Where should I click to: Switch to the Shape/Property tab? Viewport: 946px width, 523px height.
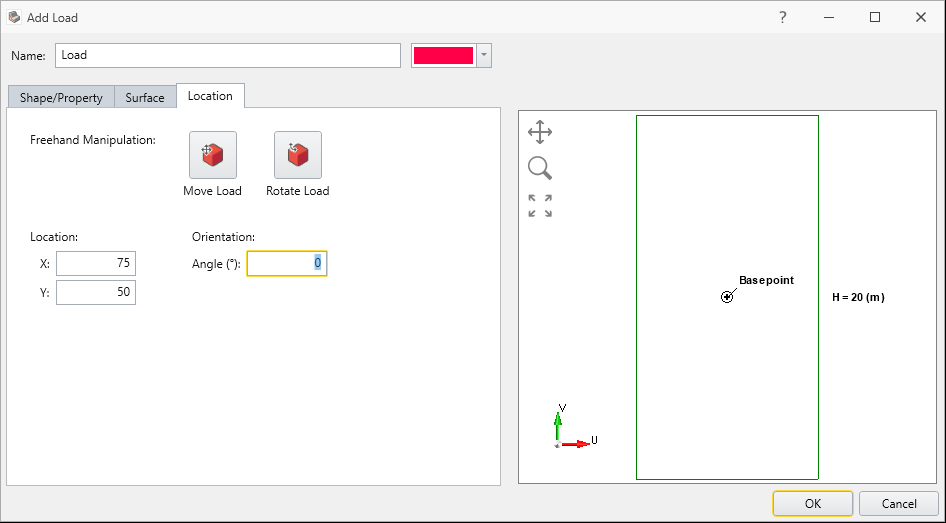pyautogui.click(x=61, y=97)
